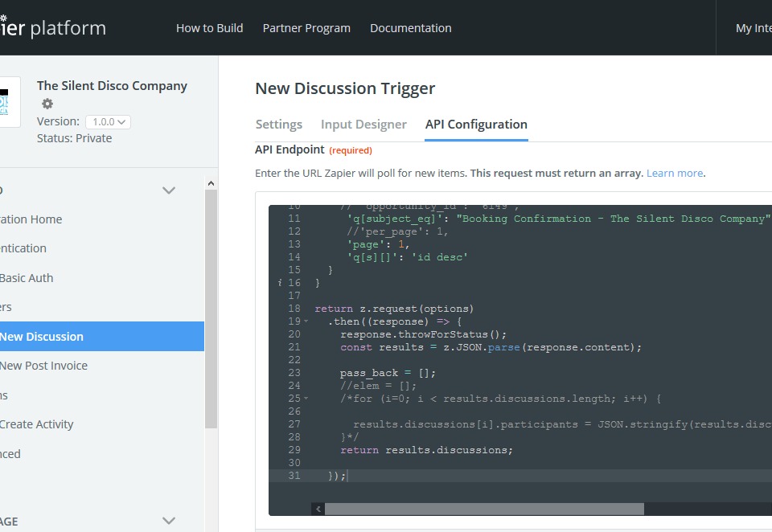Click the Silent Disco Company app logo thumbnail
Image resolution: width=772 pixels, height=532 pixels.
(x=10, y=102)
